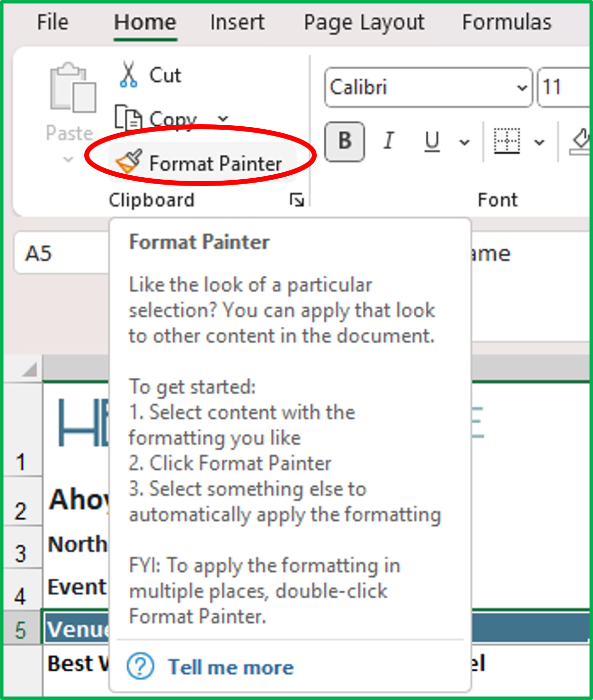This screenshot has width=593, height=700.
Task: Open the Paste options expander arrow
Action: click(x=67, y=158)
